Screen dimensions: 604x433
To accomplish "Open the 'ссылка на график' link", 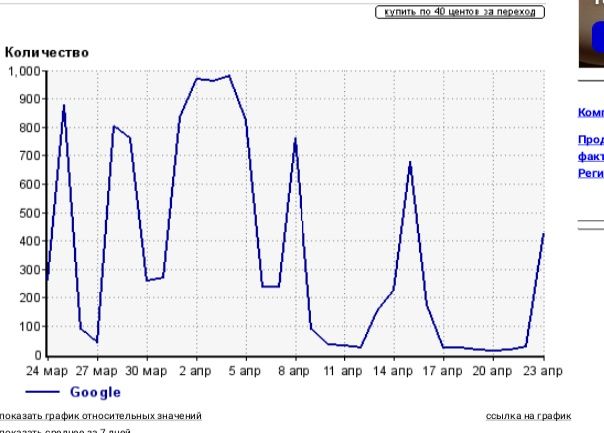I will [x=528, y=416].
